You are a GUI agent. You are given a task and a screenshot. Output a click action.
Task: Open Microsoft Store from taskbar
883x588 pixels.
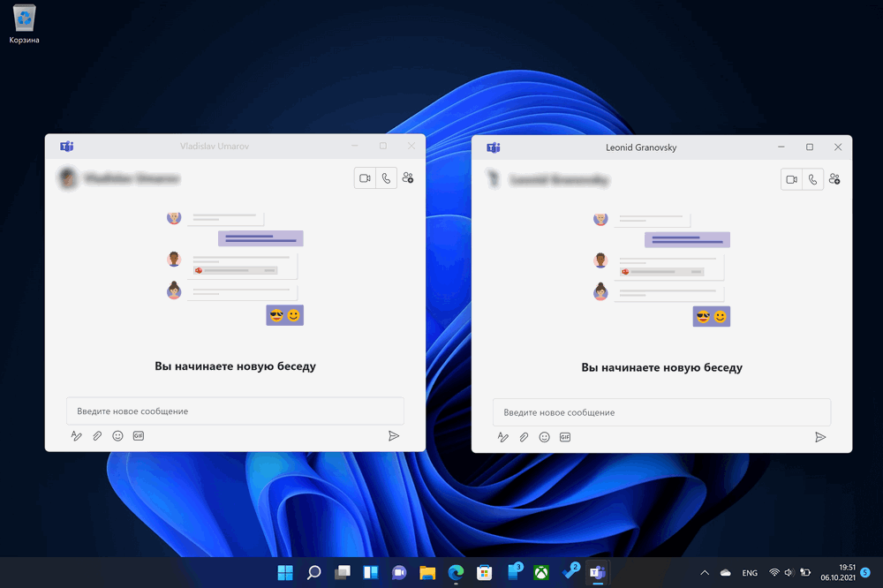pos(484,573)
